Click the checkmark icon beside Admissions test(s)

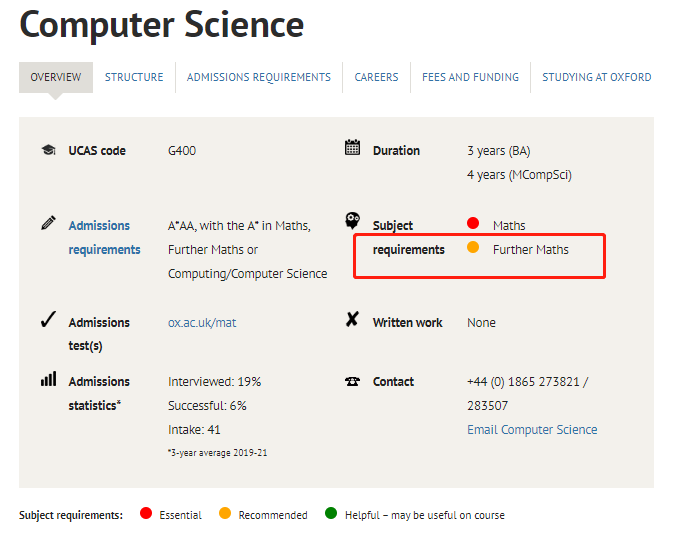[47, 321]
